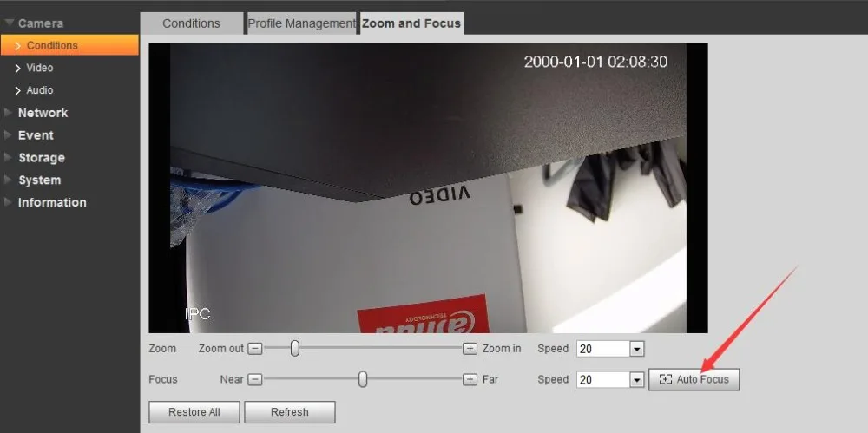Click the Focus Far plus button
Screen dimensions: 868x433
click(x=470, y=379)
